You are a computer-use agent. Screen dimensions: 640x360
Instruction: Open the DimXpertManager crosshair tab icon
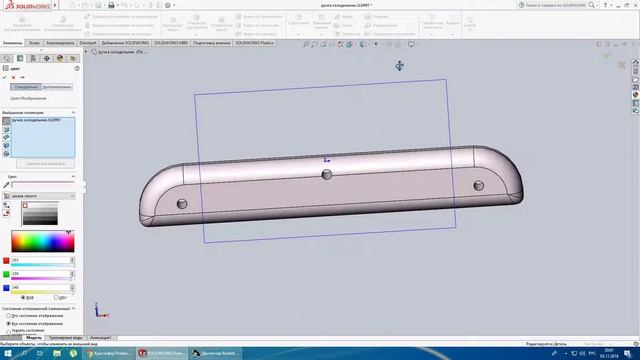point(47,58)
